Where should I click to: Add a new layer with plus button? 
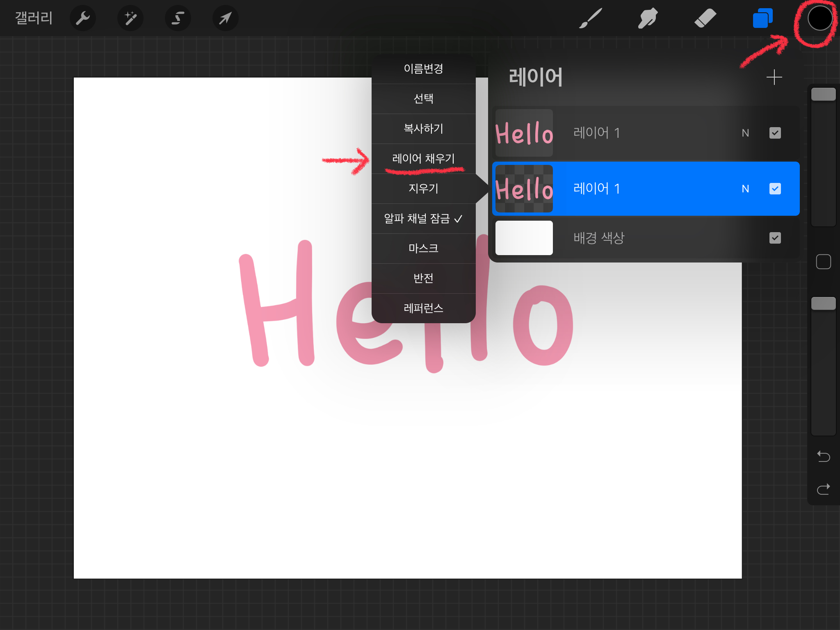(774, 77)
